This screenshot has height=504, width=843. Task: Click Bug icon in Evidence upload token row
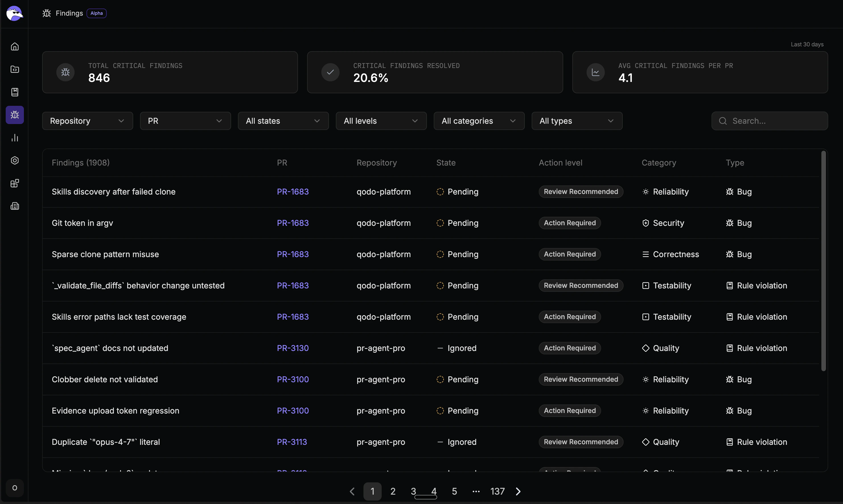point(729,411)
